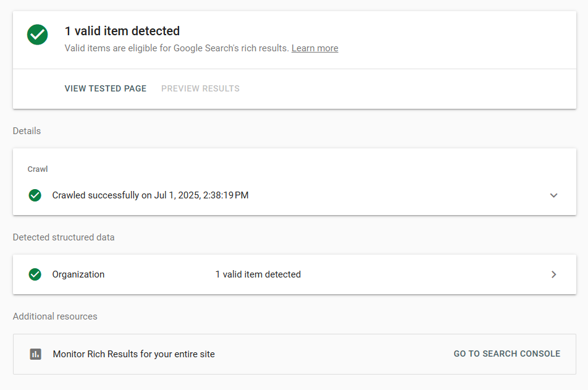This screenshot has height=390, width=588.
Task: Click the 'Valid items are eligible' description text
Action: tap(177, 48)
